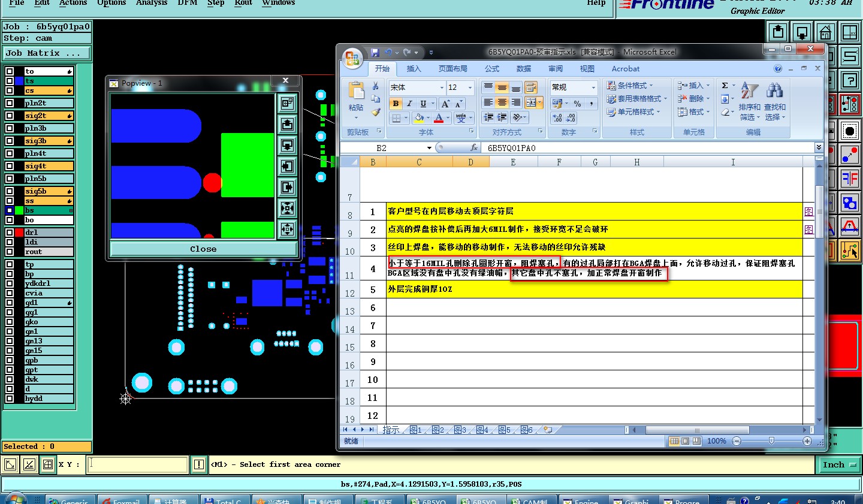
Task: Click the pan up icon in Popview
Action: pos(288,124)
